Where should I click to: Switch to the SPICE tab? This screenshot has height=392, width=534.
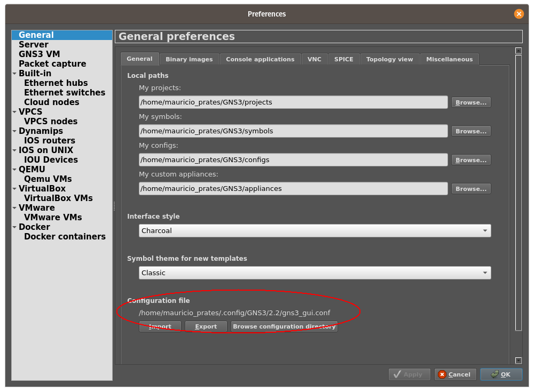pyautogui.click(x=343, y=59)
